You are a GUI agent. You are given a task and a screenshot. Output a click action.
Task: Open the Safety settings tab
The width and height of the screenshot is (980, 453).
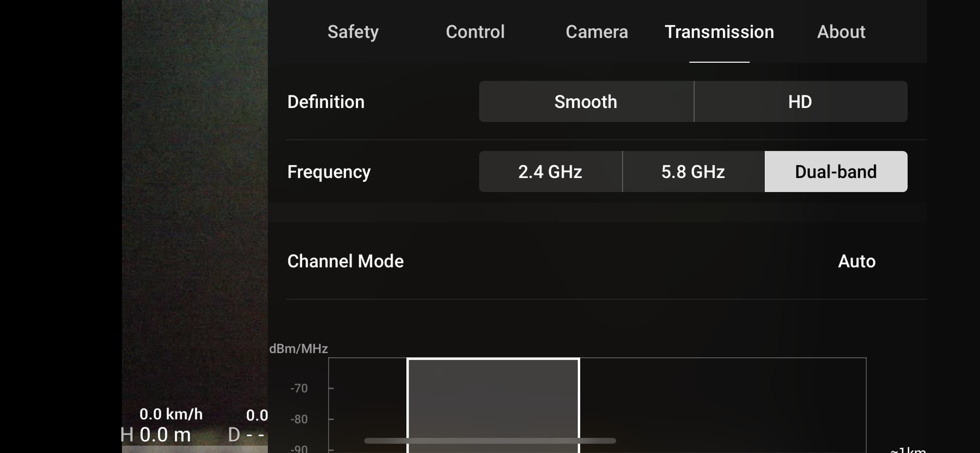click(353, 32)
